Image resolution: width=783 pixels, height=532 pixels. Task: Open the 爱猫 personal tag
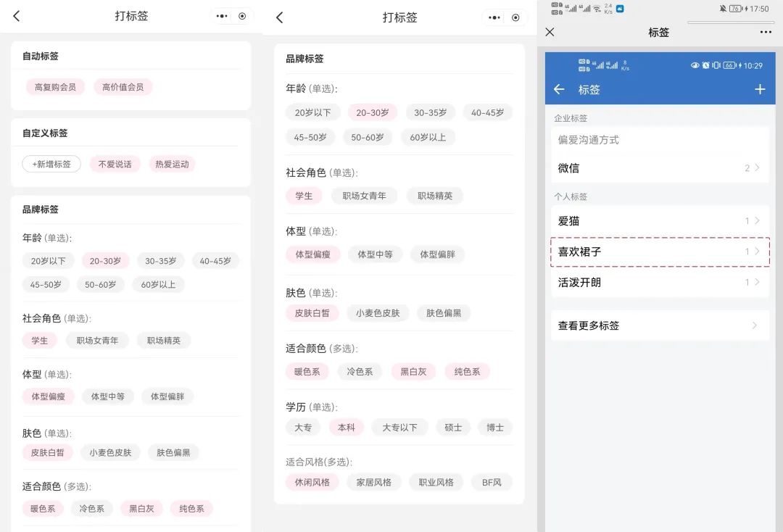pos(660,220)
